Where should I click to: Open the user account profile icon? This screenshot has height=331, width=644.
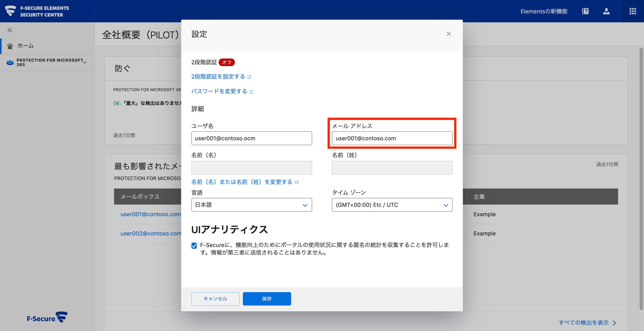point(606,11)
